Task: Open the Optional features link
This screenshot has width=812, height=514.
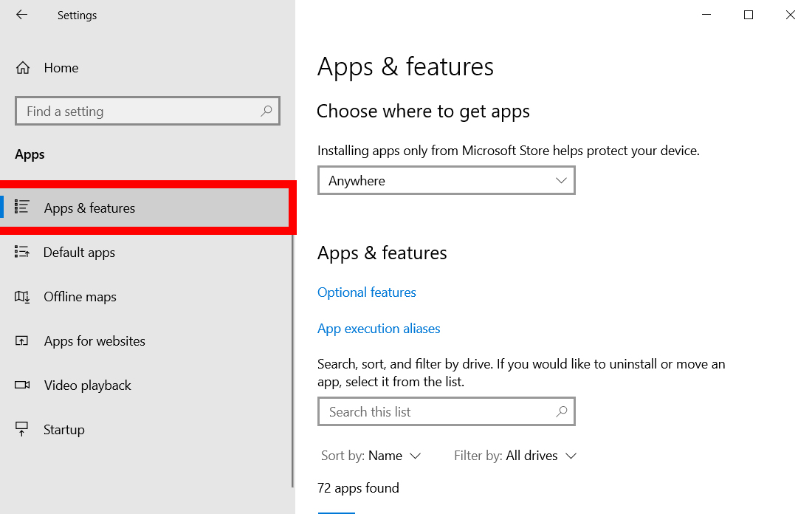Action: (367, 292)
